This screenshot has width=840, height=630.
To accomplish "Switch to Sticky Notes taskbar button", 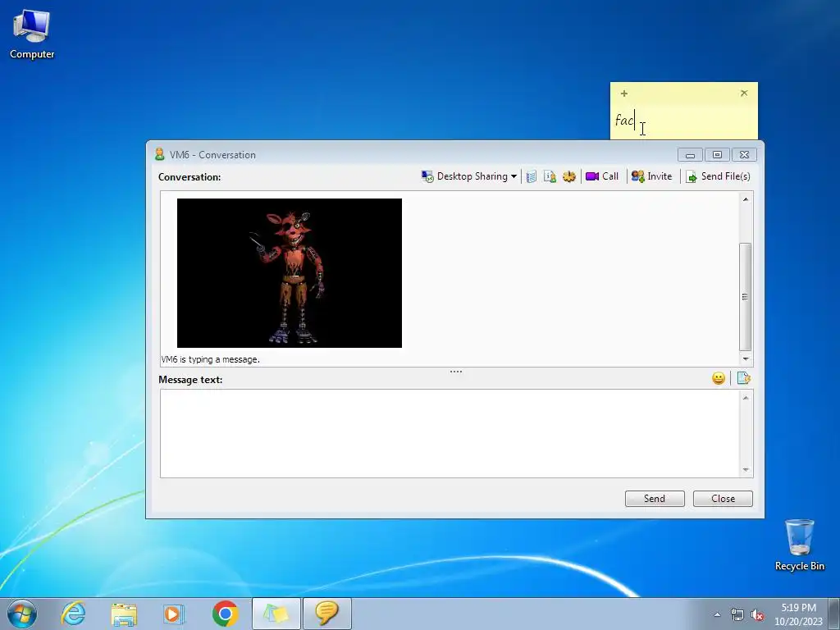I will coord(276,614).
